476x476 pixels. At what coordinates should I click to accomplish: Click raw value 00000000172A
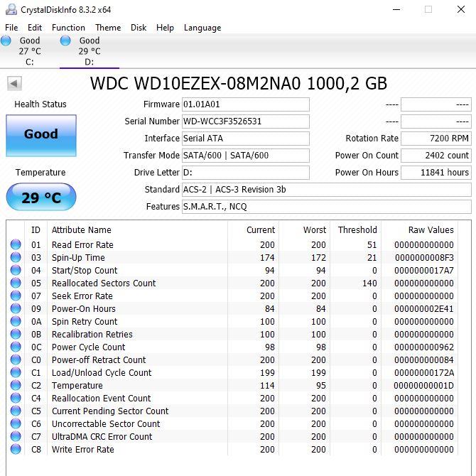coord(424,372)
